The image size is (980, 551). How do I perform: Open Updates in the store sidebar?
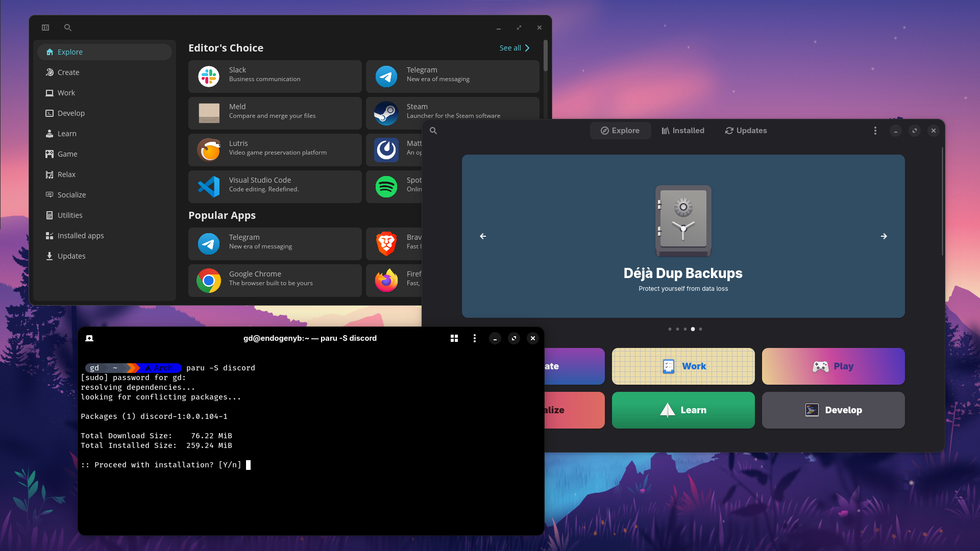[x=105, y=256]
